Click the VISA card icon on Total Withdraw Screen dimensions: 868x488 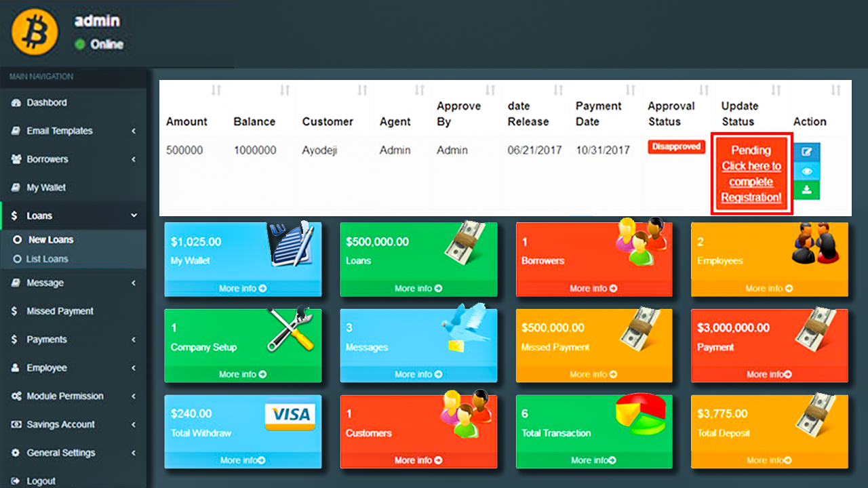(289, 416)
